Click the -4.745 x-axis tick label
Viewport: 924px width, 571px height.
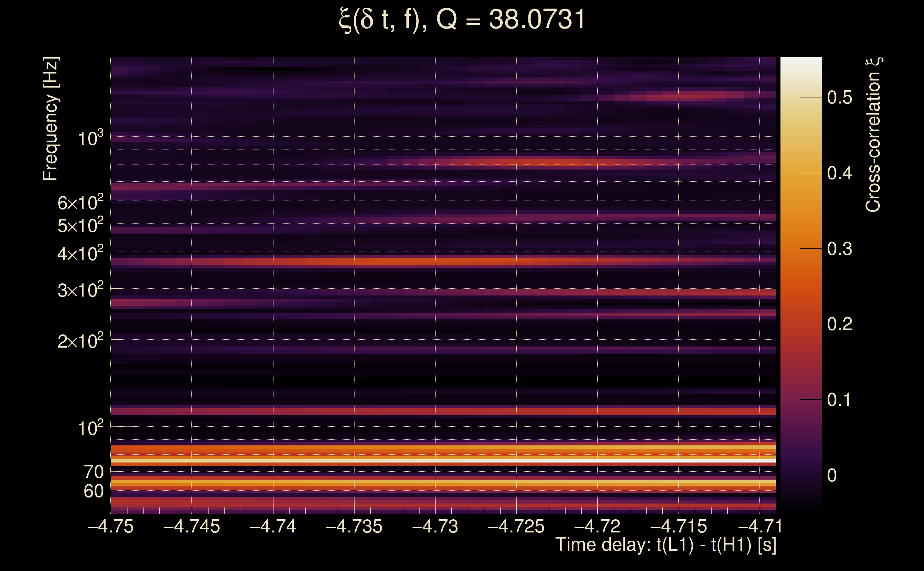191,526
